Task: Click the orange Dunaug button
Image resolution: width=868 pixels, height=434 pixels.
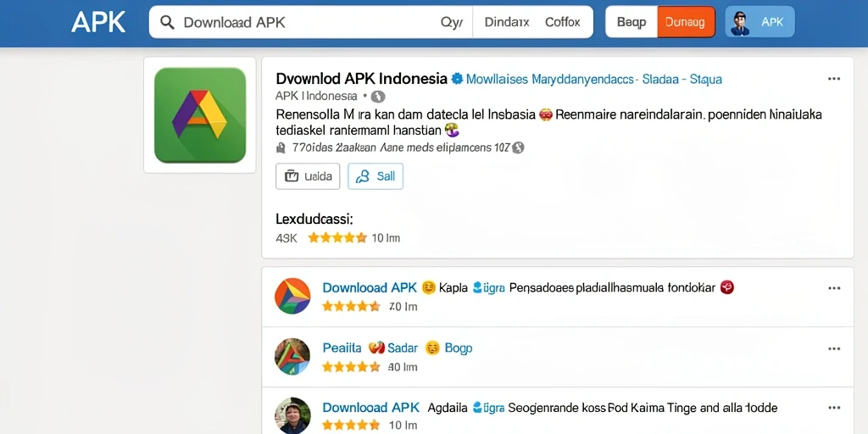Action: [x=685, y=22]
